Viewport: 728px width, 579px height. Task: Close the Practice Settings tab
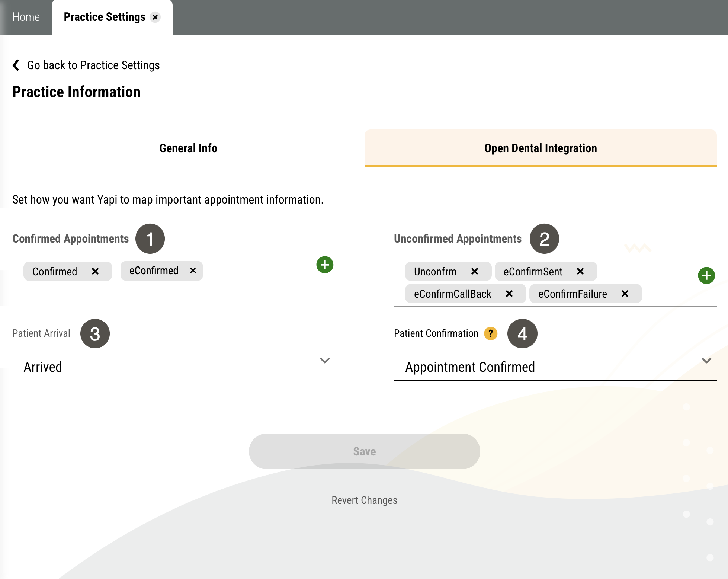point(155,17)
